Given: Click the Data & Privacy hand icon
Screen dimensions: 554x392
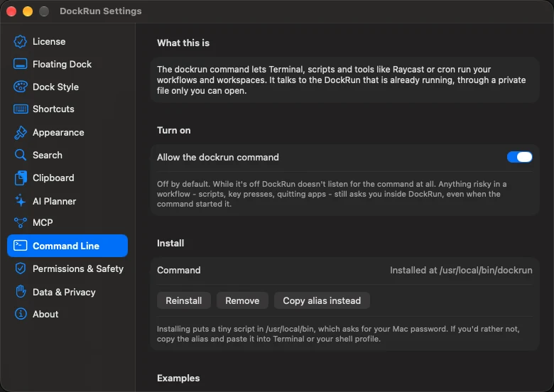Looking at the screenshot, I should pyautogui.click(x=21, y=291).
